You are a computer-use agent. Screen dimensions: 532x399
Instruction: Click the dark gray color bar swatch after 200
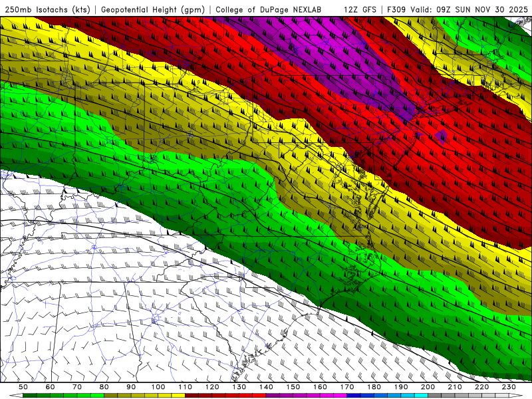[435, 395]
